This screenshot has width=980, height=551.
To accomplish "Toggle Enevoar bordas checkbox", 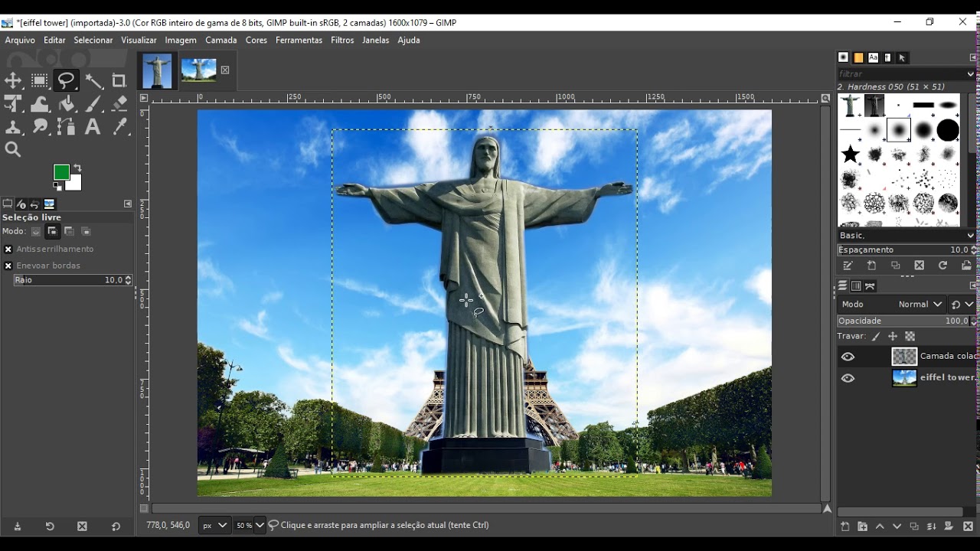I will coord(8,266).
